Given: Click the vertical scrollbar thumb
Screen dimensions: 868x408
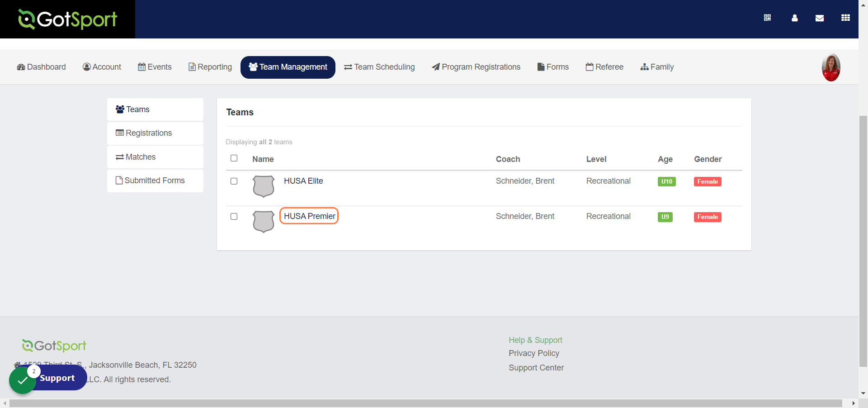Looking at the screenshot, I should pyautogui.click(x=863, y=241).
